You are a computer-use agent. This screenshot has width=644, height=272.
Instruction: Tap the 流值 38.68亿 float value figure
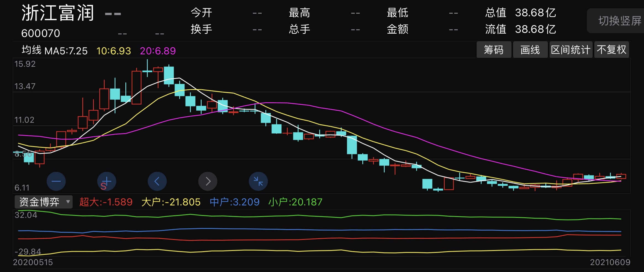(521, 29)
